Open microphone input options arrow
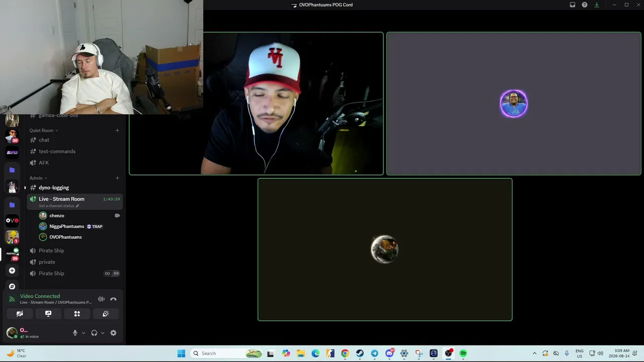Image resolution: width=644 pixels, height=362 pixels. pos(84,333)
